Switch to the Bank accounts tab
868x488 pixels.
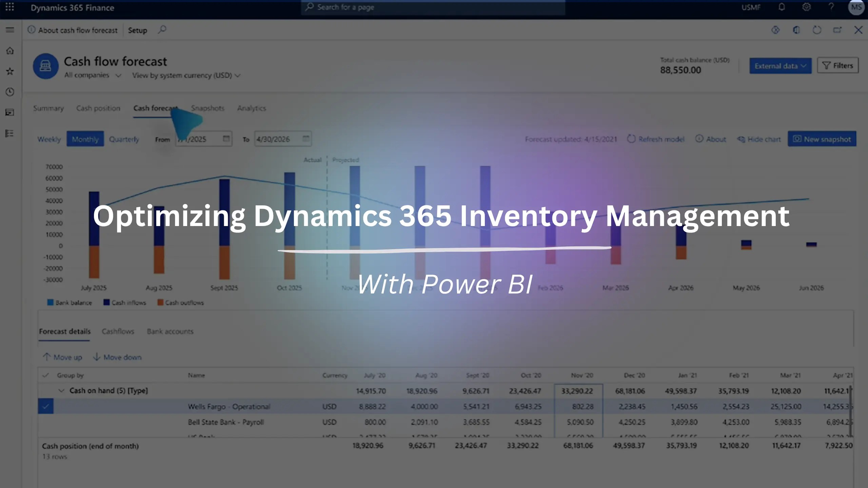pyautogui.click(x=170, y=331)
